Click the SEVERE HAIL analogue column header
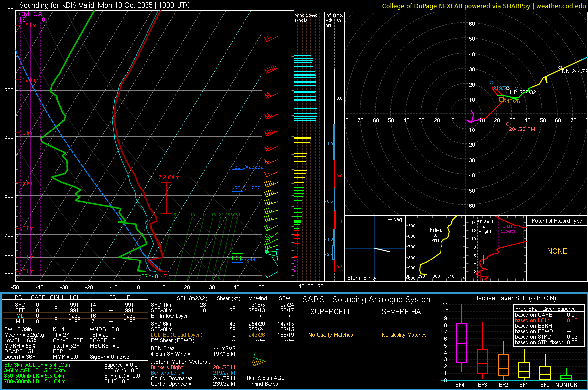The height and width of the screenshot is (390, 588). 404,312
